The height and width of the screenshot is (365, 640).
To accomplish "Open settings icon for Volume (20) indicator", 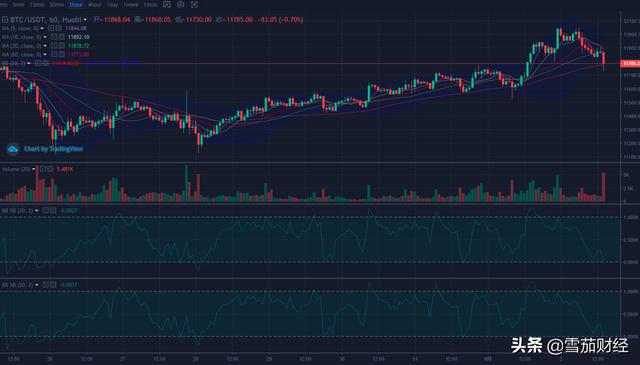I will tap(42, 169).
